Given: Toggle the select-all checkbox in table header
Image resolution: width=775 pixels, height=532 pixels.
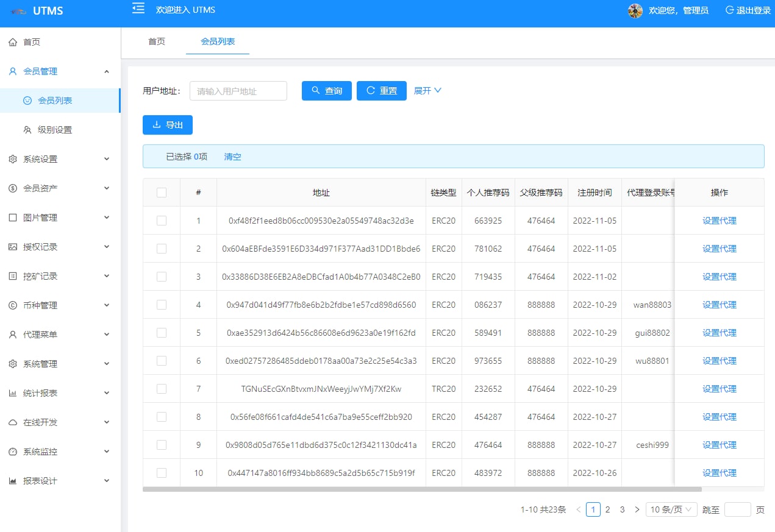Looking at the screenshot, I should pyautogui.click(x=162, y=193).
